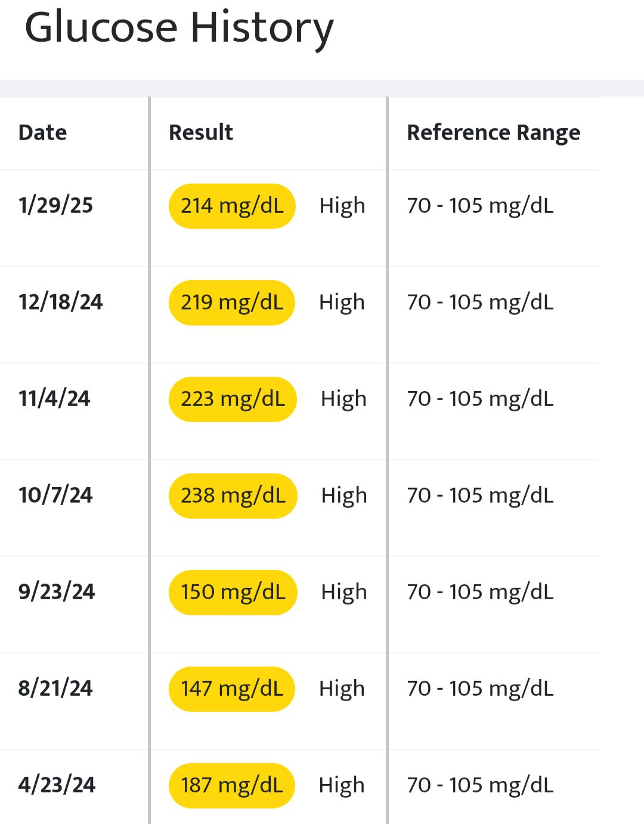The height and width of the screenshot is (824, 644).
Task: Tap the 11/4/24 date entry
Action: (54, 399)
